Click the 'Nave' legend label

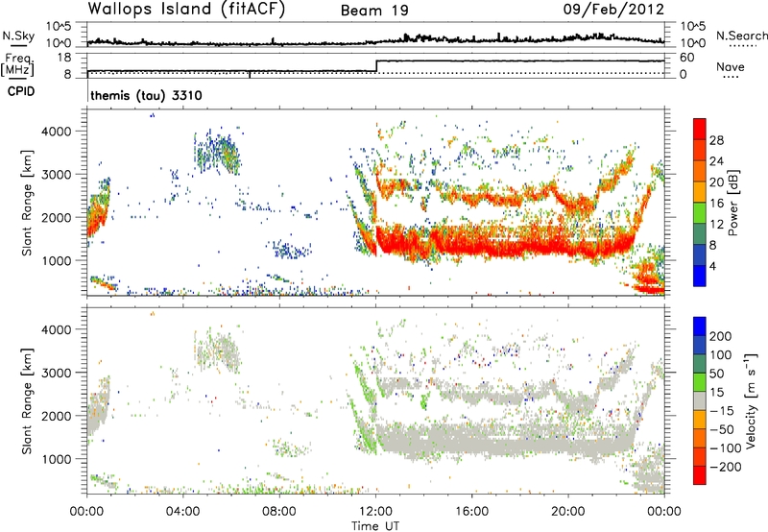click(x=731, y=67)
